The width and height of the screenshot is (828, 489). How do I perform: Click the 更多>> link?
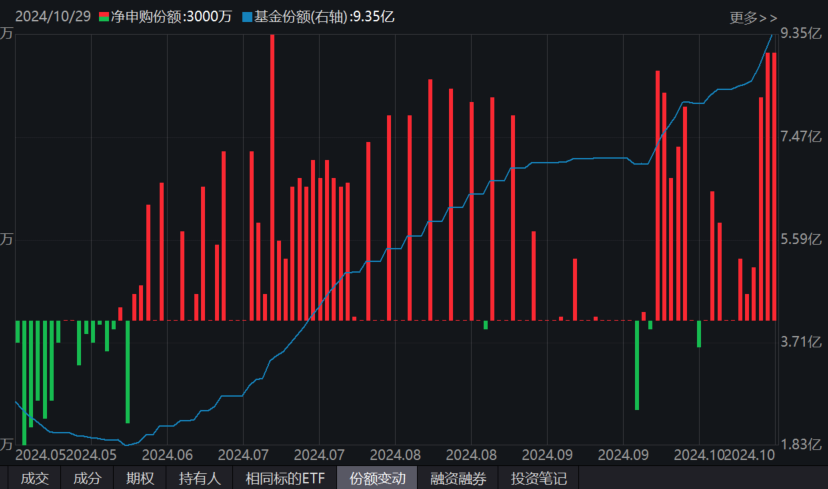(753, 17)
